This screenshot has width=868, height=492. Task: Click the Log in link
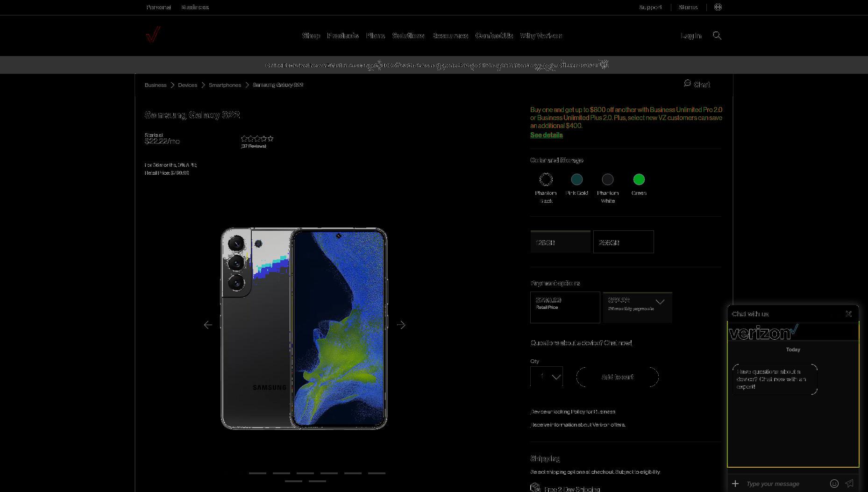(x=691, y=36)
